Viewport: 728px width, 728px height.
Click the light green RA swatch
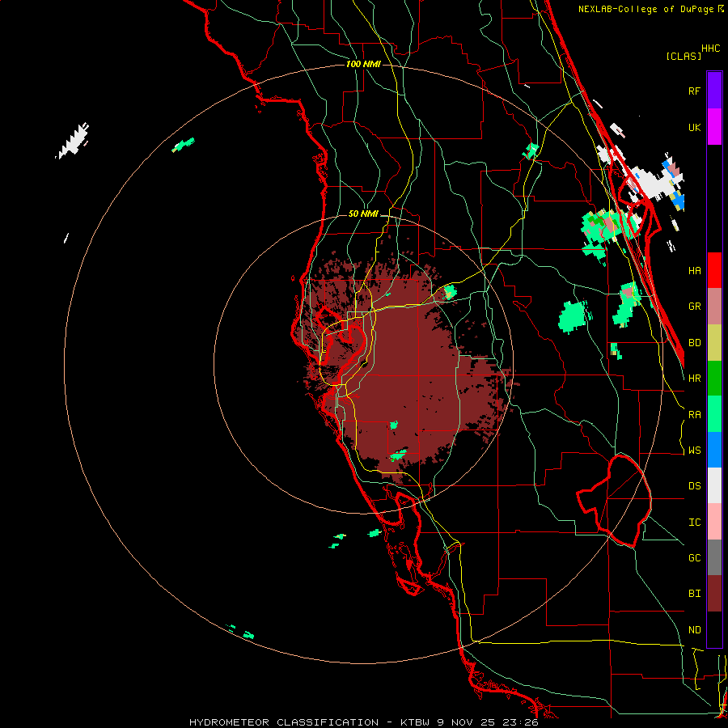tap(714, 414)
